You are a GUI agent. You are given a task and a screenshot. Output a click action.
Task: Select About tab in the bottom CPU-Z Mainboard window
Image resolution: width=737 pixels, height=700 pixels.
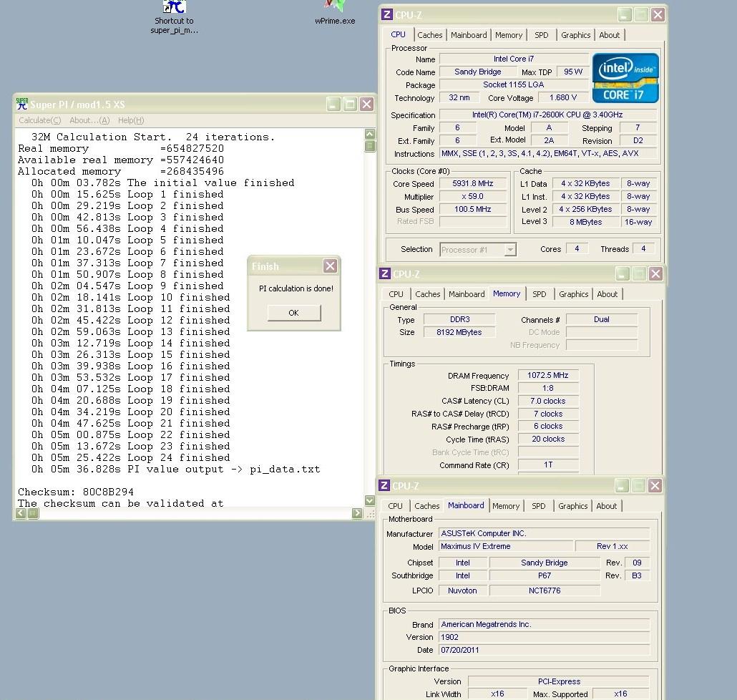point(606,506)
